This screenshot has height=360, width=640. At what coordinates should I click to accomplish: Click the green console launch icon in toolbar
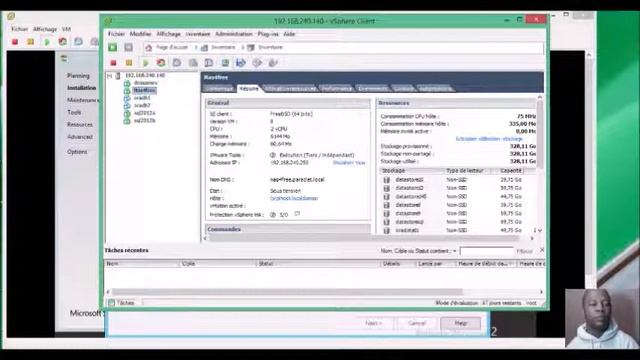point(225,63)
